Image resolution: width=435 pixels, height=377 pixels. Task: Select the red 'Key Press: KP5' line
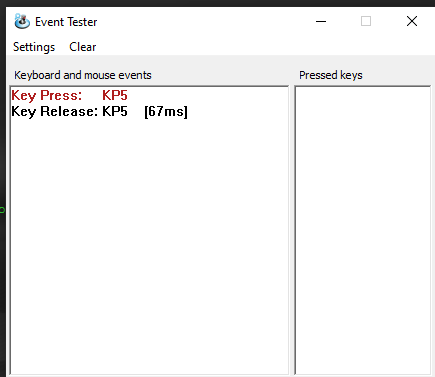click(x=69, y=95)
